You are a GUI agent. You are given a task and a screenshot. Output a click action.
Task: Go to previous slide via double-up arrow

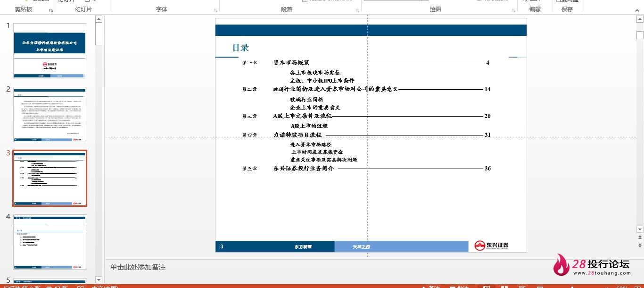click(x=640, y=237)
